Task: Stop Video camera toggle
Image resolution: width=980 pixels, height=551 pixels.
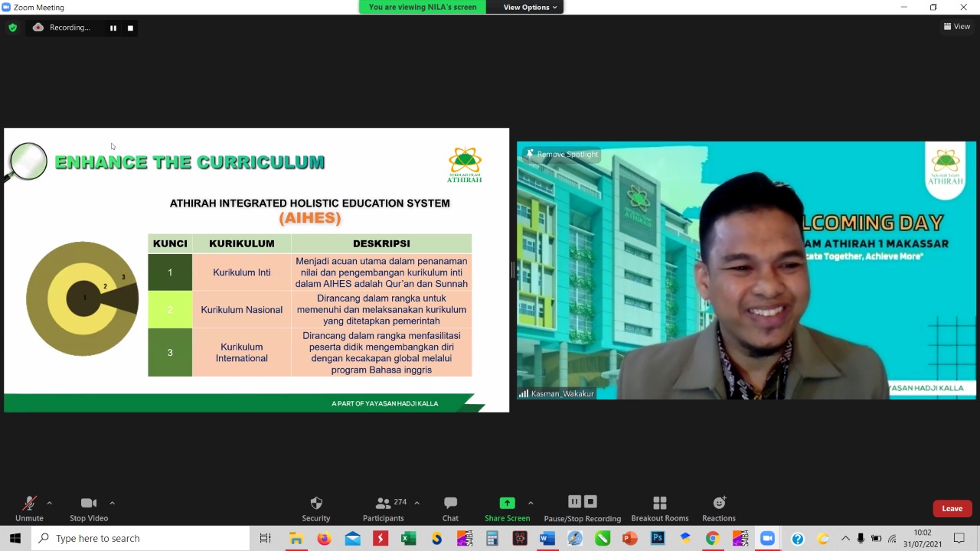Action: 89,508
